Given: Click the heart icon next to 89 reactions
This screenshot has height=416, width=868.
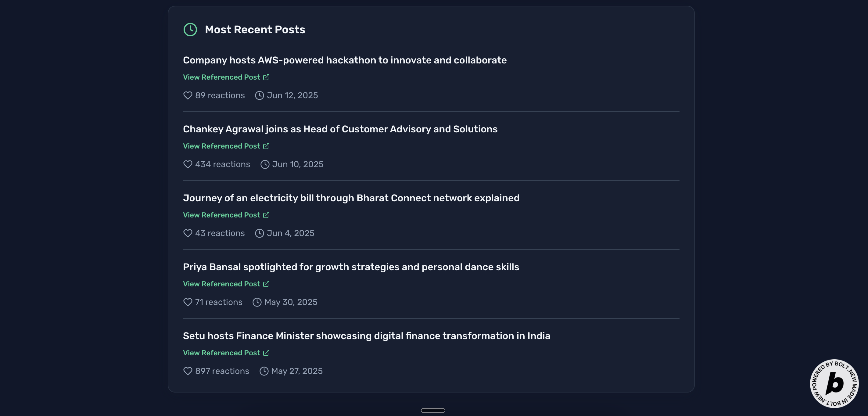Looking at the screenshot, I should coord(188,95).
